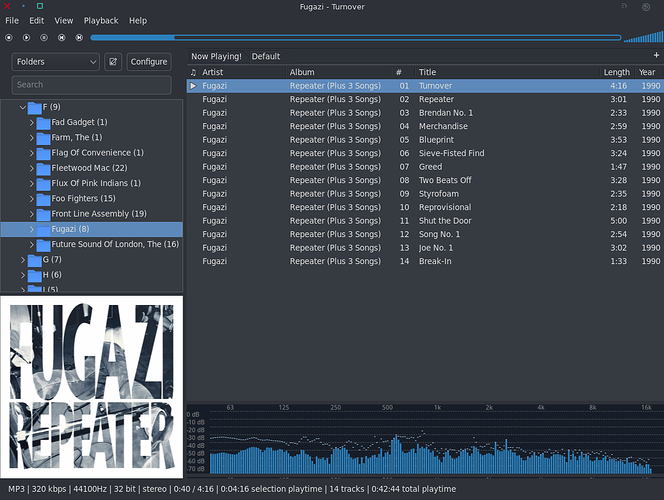Click the Foo Fighters folder icon
Viewport: 664px width, 500px height.
43,199
